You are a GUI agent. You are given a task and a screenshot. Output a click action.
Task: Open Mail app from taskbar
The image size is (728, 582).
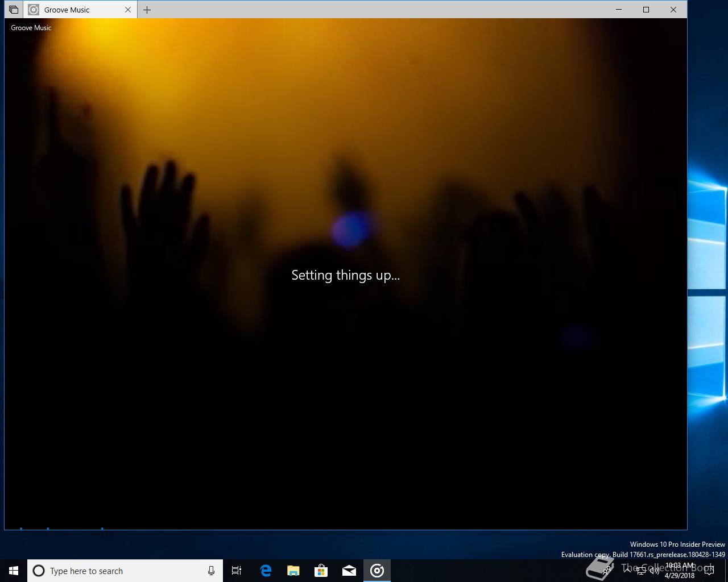point(349,571)
